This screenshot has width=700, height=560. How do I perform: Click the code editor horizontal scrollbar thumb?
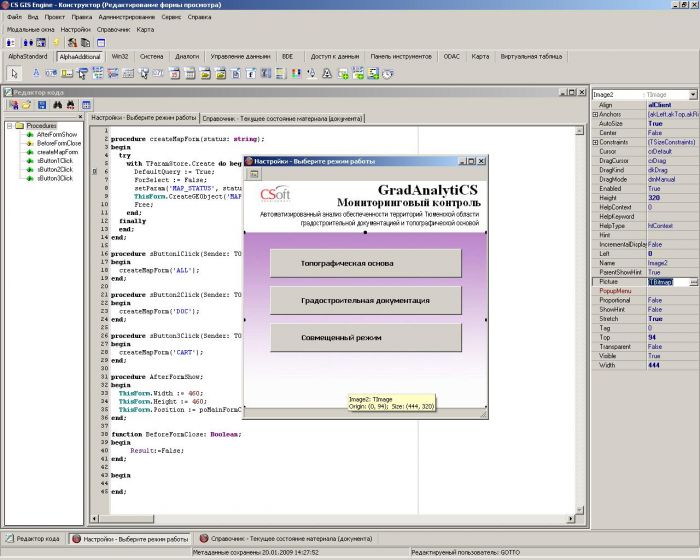point(126,518)
